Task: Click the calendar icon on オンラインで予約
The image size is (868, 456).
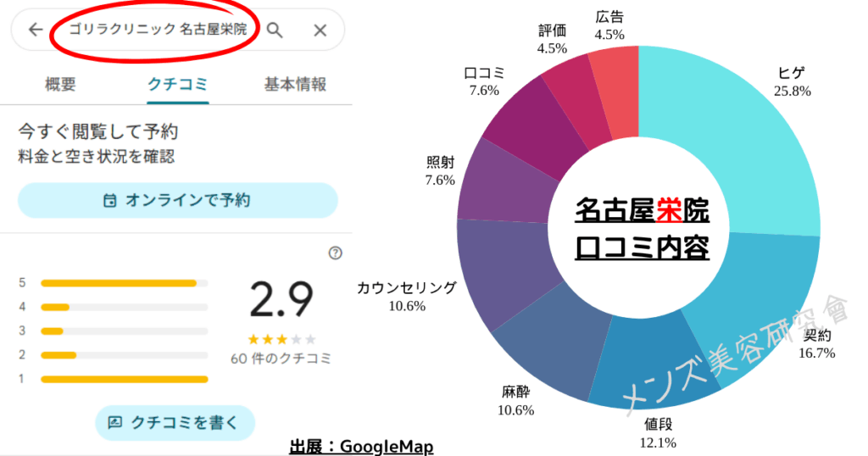Action: pos(109,200)
